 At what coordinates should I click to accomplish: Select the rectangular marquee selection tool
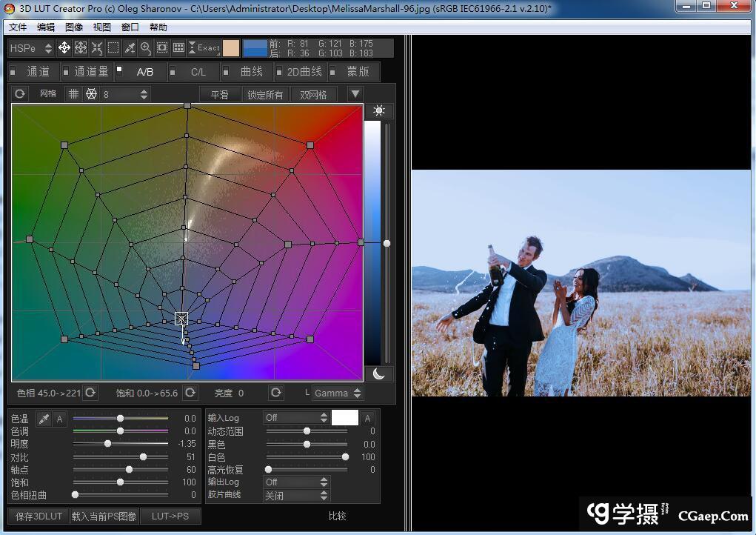(113, 48)
